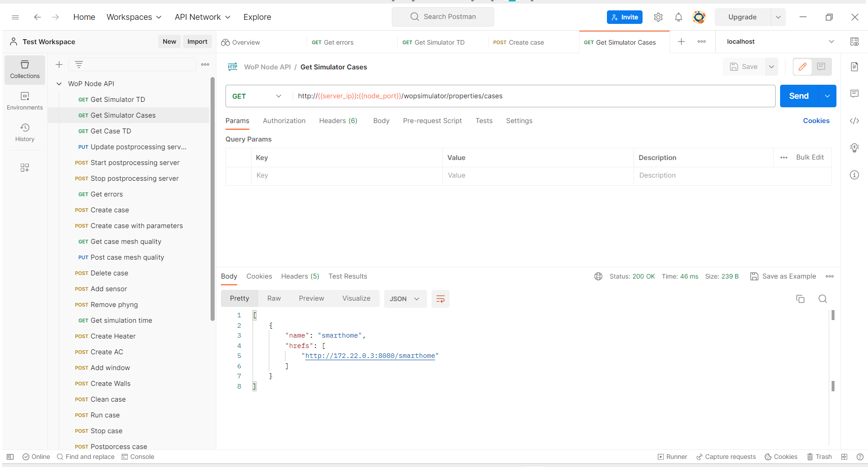Image resolution: width=868 pixels, height=467 pixels.
Task: Collapse the WoP Node API collection
Action: click(59, 84)
